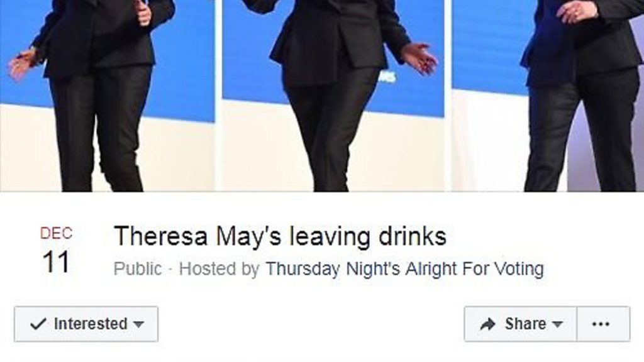Click the Share arrow icon
644x362 pixels.
488,324
